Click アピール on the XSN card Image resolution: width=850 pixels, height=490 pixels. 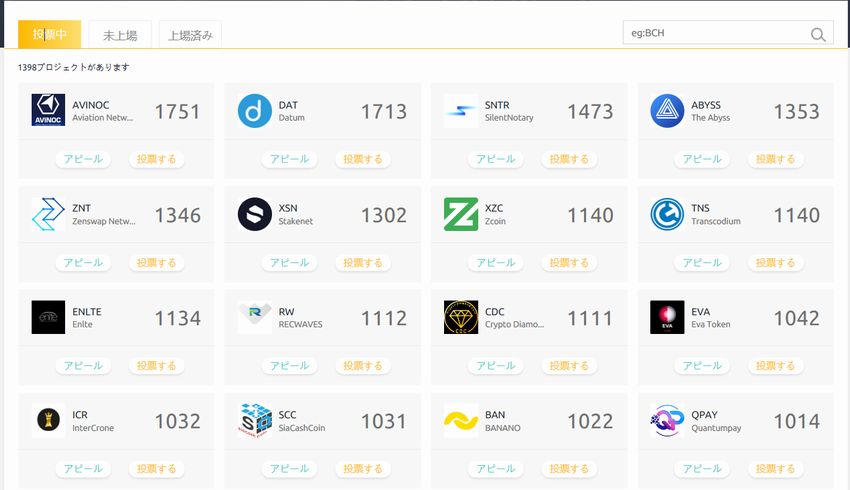pyautogui.click(x=289, y=262)
